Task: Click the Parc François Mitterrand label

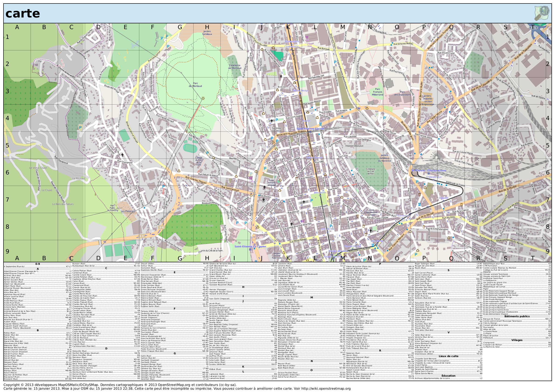Action: point(378,92)
